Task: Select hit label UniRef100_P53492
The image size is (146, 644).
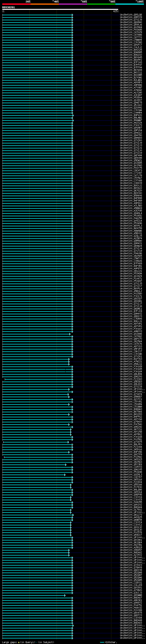Action: 131,216
